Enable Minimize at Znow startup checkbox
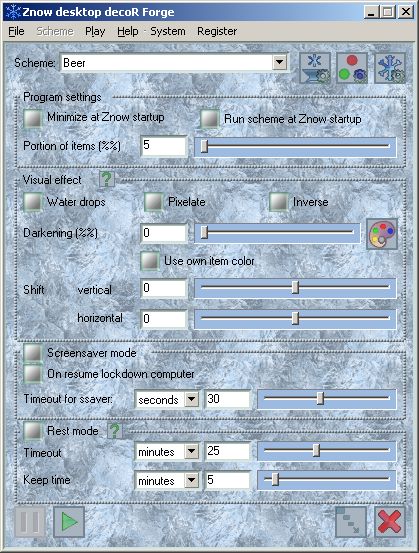The image size is (419, 553). click(x=33, y=118)
